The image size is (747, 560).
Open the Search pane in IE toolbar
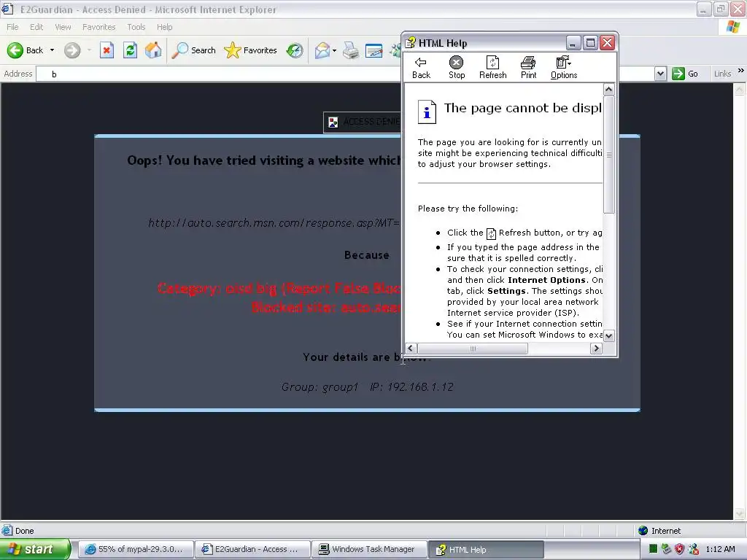click(193, 50)
